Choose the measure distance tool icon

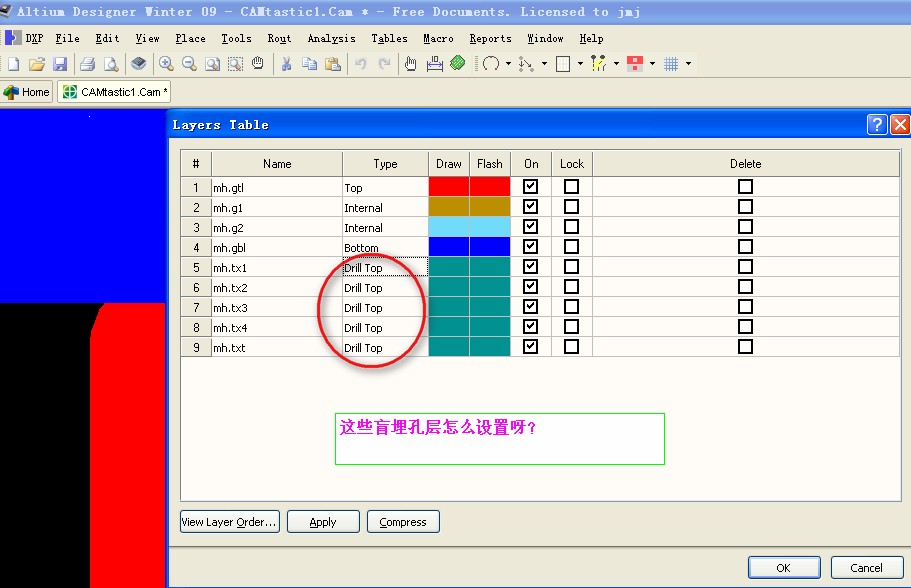tap(435, 64)
